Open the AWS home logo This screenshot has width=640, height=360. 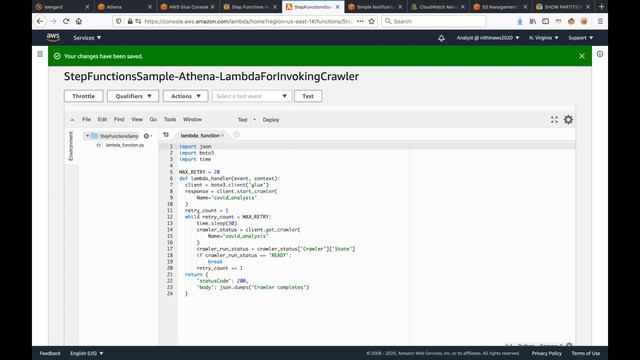pos(53,37)
